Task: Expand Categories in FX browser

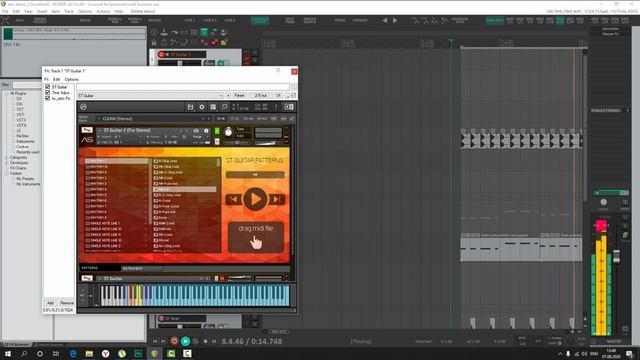Action: [7, 157]
